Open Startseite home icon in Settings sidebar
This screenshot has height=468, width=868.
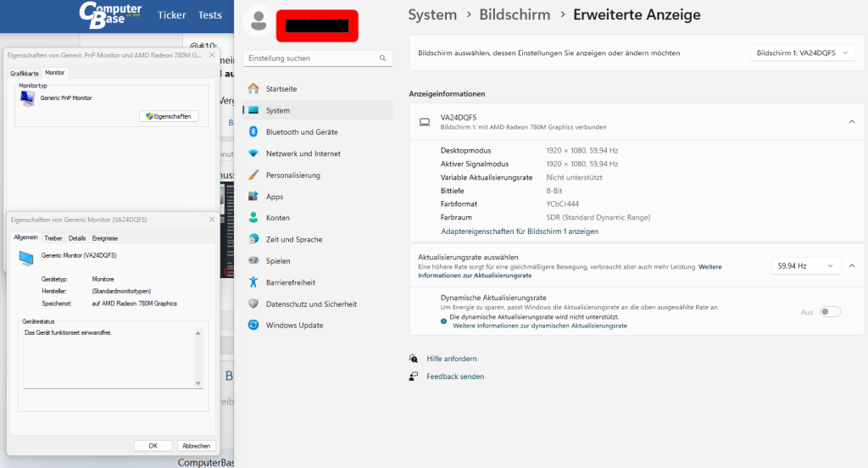pyautogui.click(x=253, y=89)
